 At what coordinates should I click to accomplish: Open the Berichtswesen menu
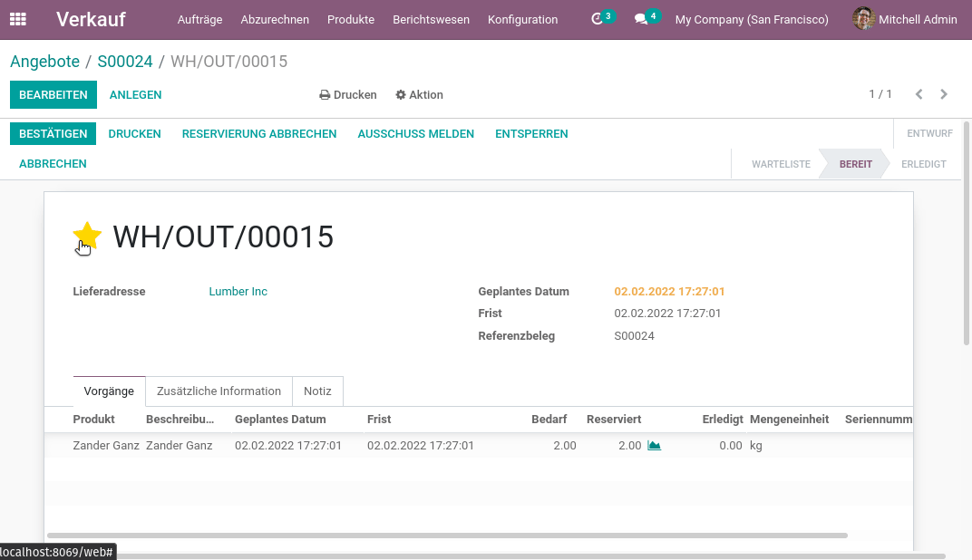431,19
